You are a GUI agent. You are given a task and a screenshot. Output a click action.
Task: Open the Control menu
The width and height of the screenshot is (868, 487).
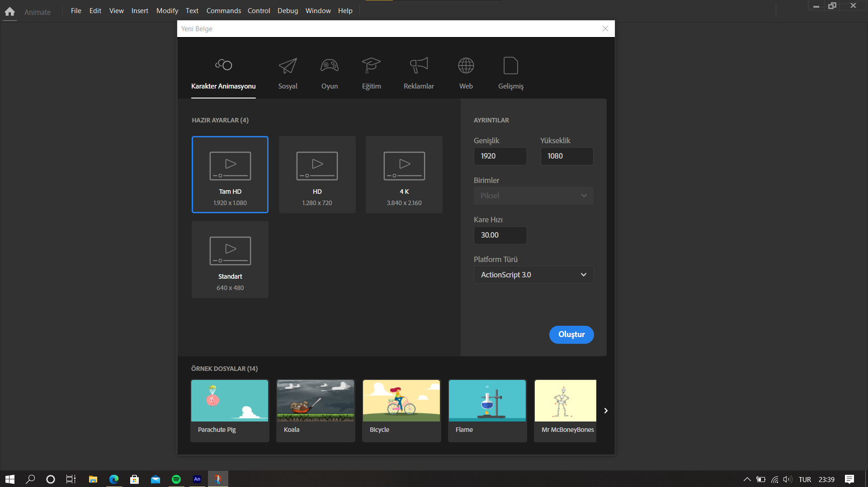(x=259, y=11)
